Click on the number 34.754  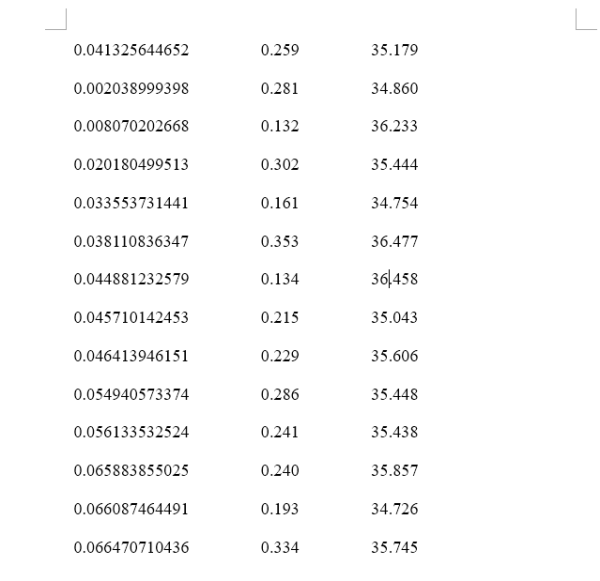coord(394,203)
